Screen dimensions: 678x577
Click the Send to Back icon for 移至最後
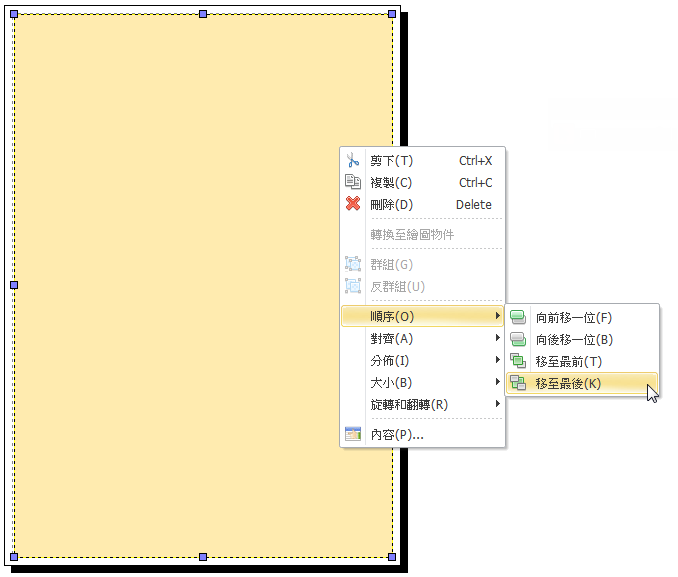pyautogui.click(x=518, y=383)
